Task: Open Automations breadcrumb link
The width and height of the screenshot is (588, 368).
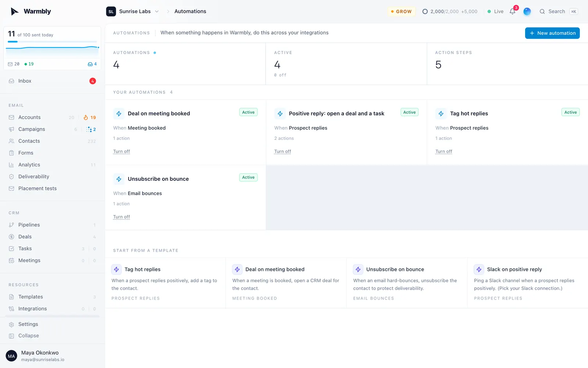Action: [190, 11]
